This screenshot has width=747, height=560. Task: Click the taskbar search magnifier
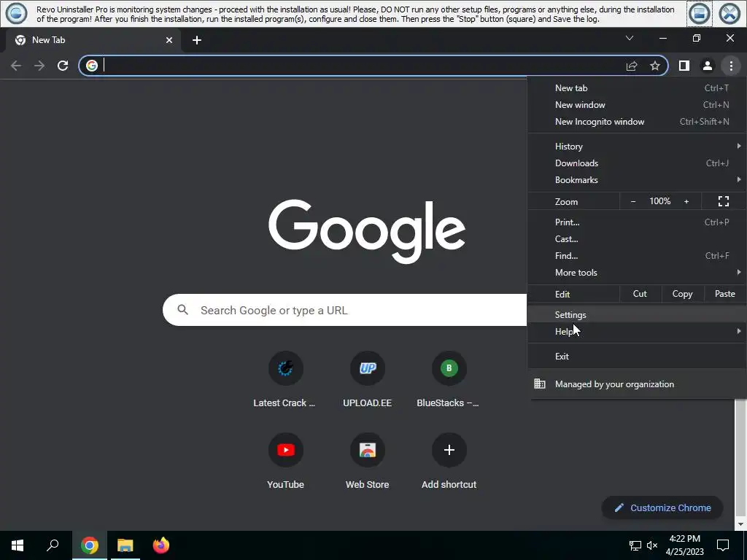click(53, 545)
